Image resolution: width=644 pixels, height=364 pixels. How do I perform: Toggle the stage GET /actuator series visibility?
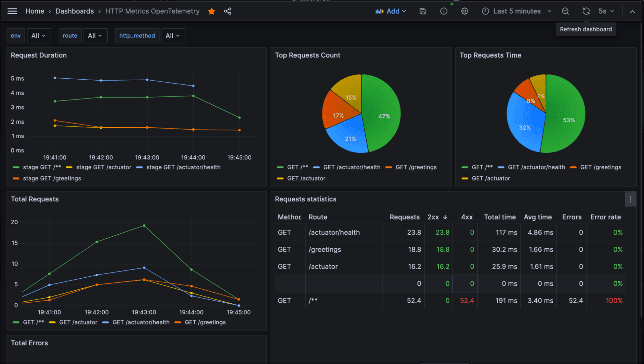(103, 167)
